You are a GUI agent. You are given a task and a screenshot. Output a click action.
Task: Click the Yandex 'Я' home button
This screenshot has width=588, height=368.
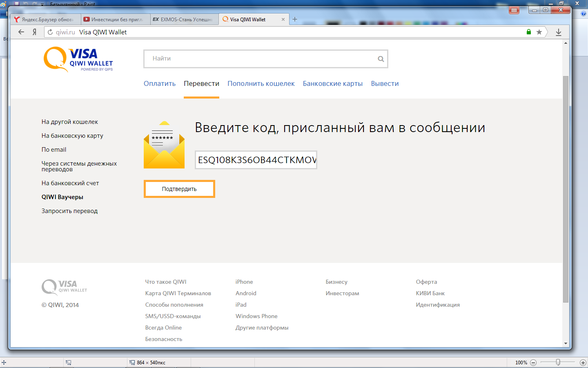point(35,32)
